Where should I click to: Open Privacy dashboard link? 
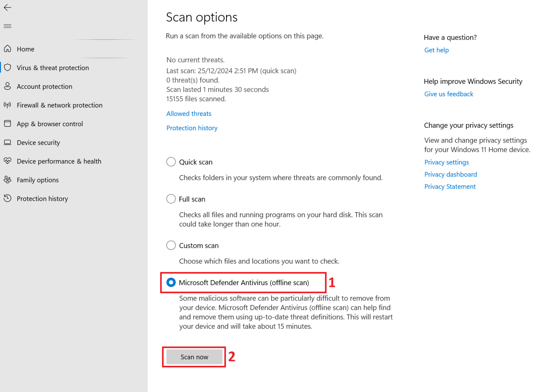point(451,174)
